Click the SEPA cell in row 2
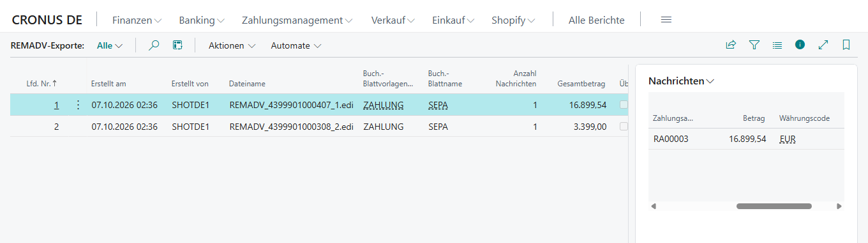Image resolution: width=868 pixels, height=243 pixels. point(438,127)
